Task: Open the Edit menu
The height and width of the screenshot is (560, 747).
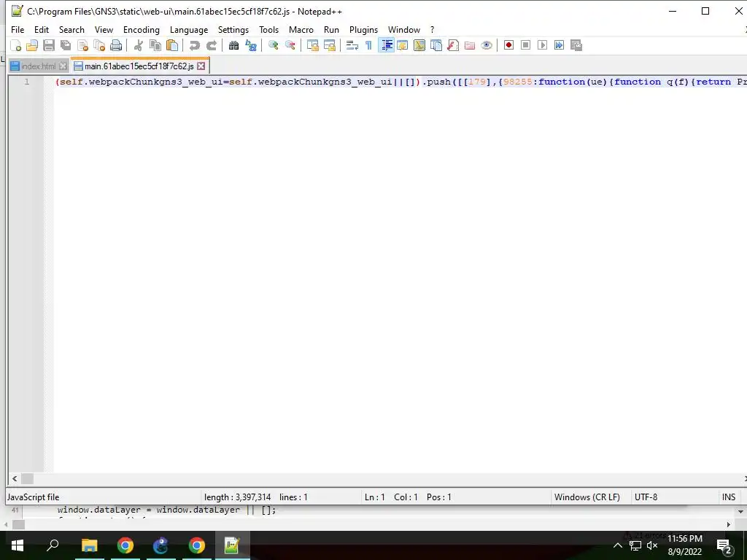Action: [42, 29]
